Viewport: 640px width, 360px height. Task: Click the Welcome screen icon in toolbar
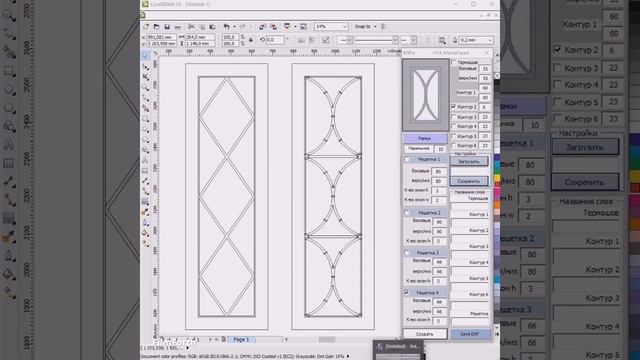coord(303,27)
